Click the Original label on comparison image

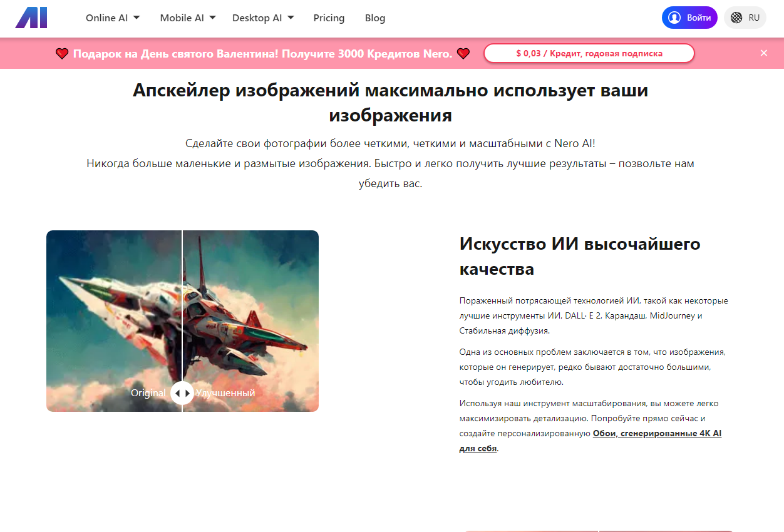(148, 393)
